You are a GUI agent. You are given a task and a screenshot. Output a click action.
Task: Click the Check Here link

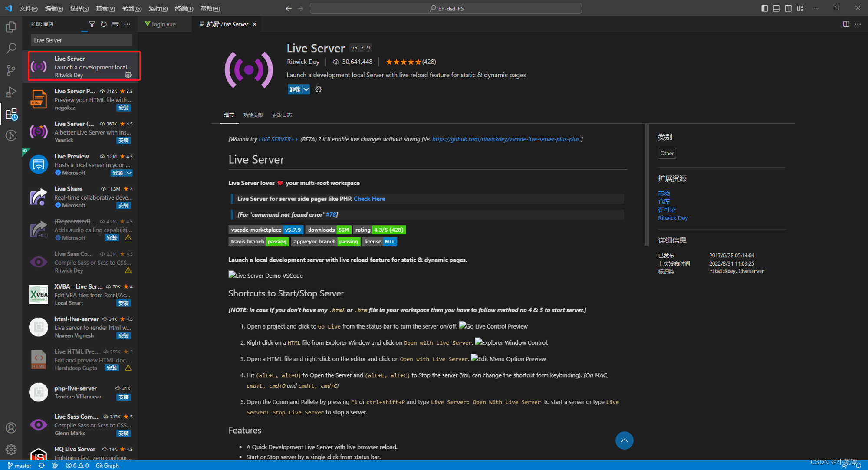[369, 199]
